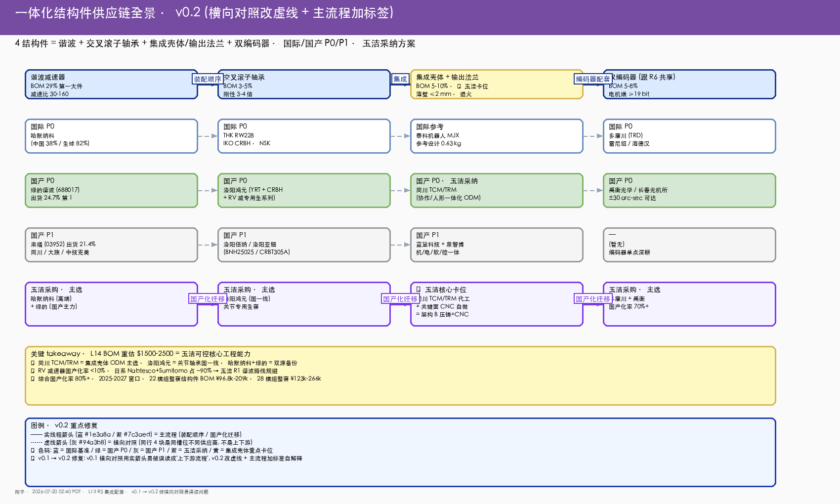Click the 实线粗箭头 legend line
This screenshot has width=840, height=504.
[136, 435]
